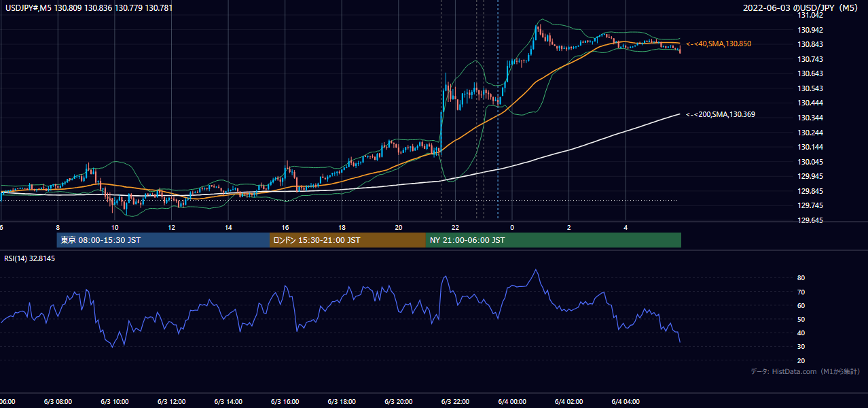Viewport: 868px width, 408px height.
Task: Select the ロンドン 15:30-21:00 JST session bar
Action: [x=348, y=240]
